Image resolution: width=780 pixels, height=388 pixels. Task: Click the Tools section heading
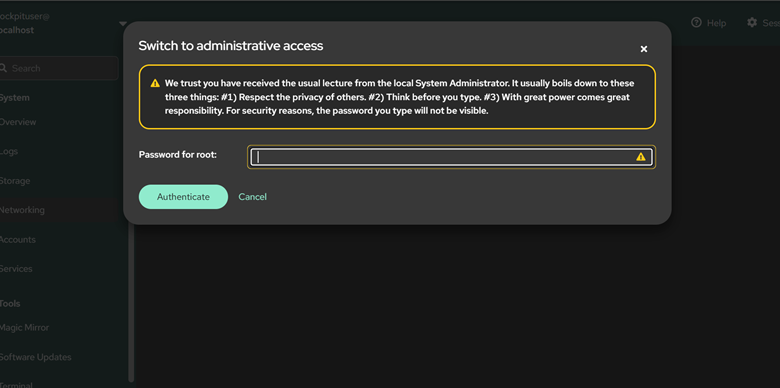10,303
